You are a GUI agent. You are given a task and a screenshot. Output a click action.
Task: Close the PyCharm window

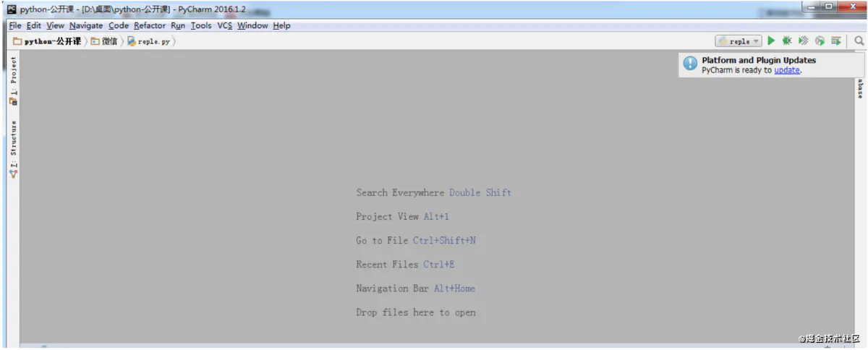click(x=851, y=7)
